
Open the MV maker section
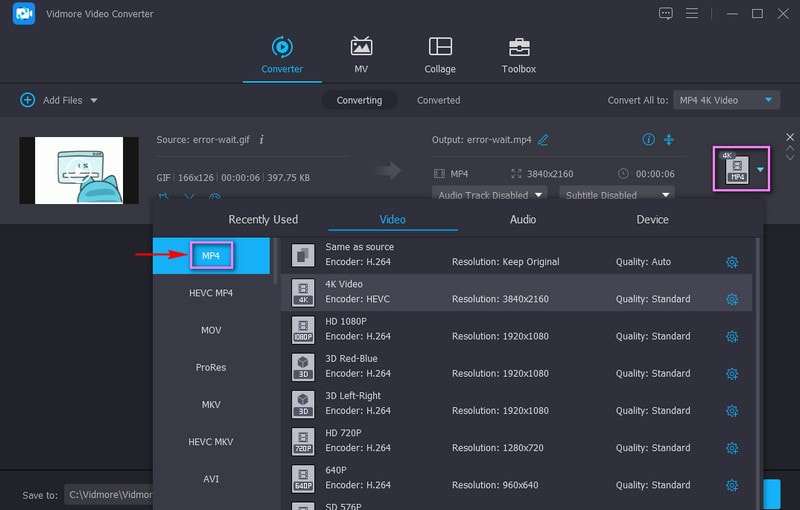coord(361,55)
